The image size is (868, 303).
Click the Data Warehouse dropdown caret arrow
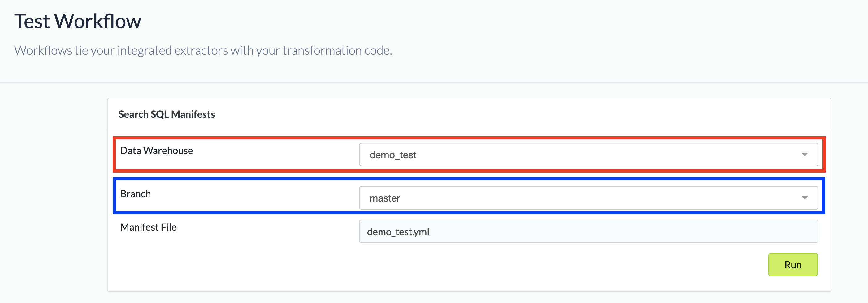pyautogui.click(x=805, y=155)
